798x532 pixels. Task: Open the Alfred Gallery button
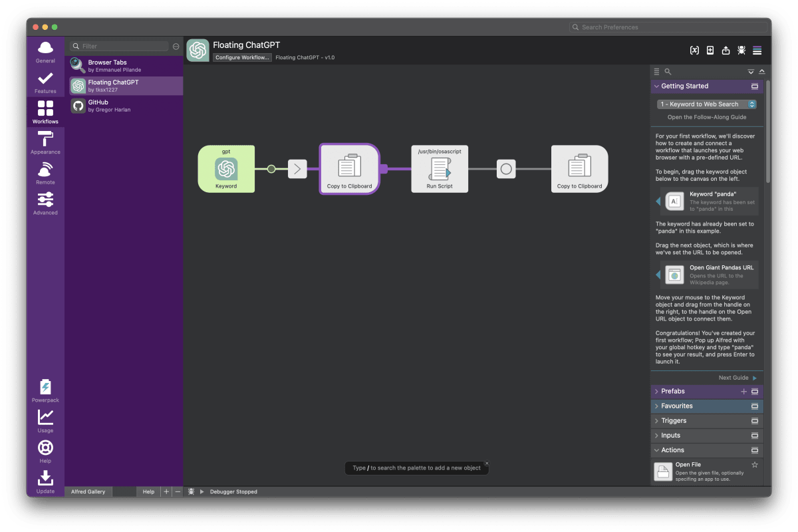click(x=88, y=491)
